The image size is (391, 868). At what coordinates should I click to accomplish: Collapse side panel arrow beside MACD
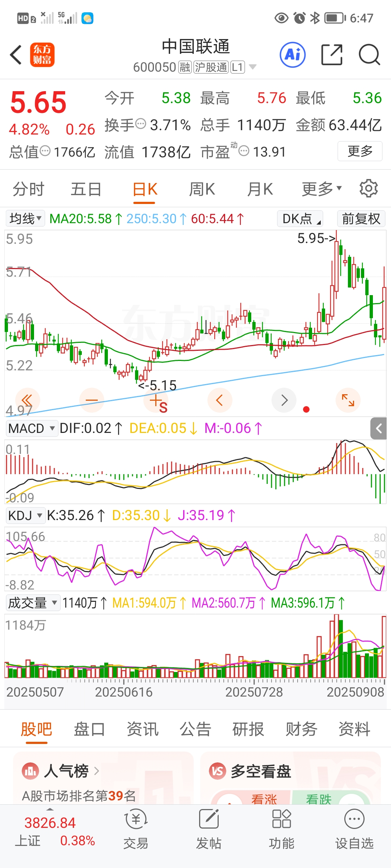pyautogui.click(x=379, y=429)
